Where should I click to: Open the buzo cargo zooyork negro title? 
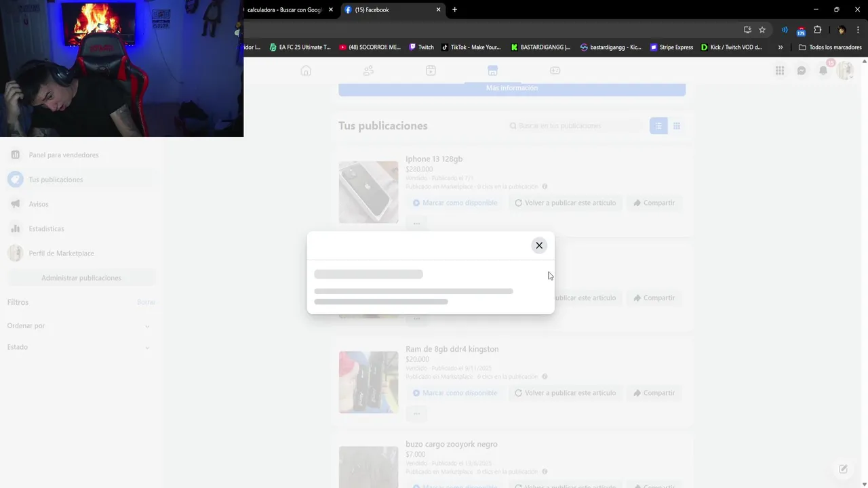pyautogui.click(x=452, y=444)
